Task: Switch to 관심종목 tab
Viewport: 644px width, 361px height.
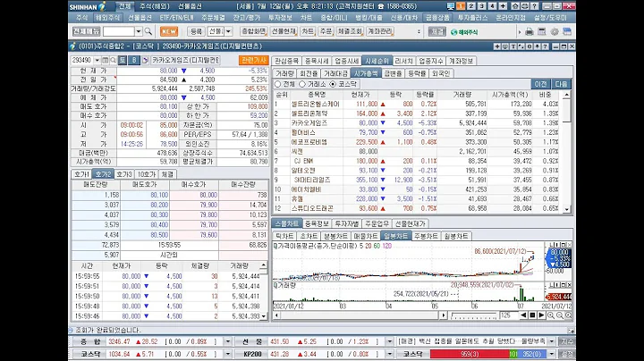Action: coord(287,61)
